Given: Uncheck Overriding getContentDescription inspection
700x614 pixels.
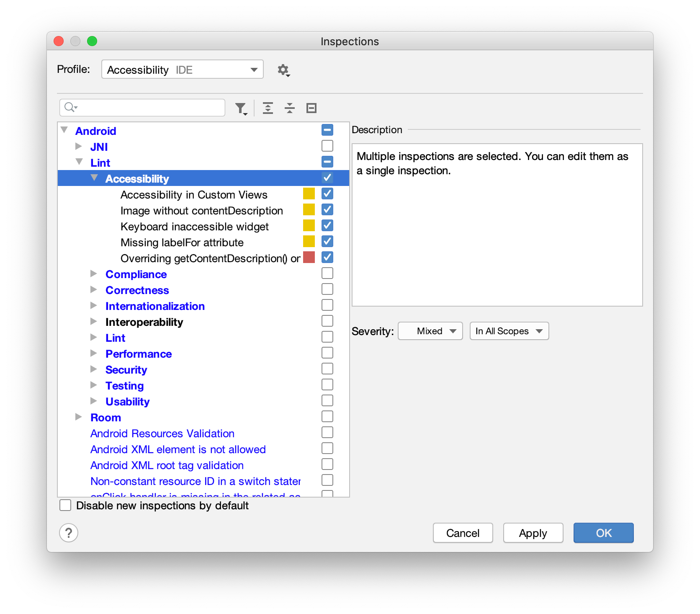Looking at the screenshot, I should tap(327, 257).
